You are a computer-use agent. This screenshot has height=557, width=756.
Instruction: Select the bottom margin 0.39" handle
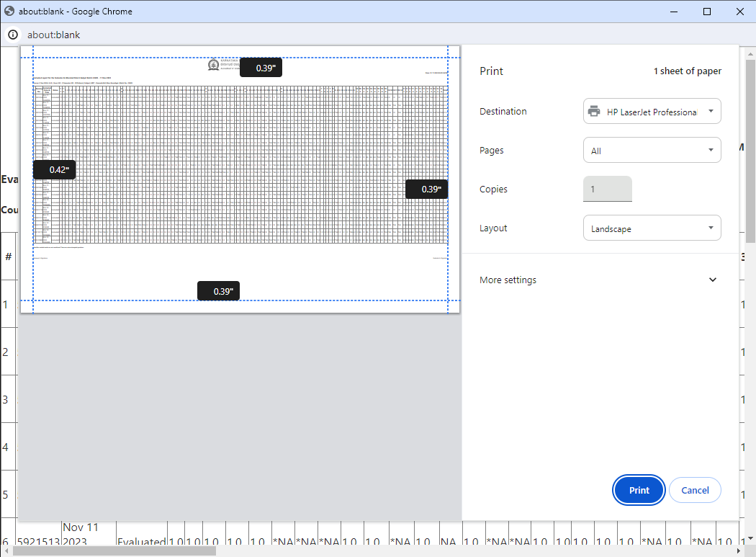[x=219, y=291]
